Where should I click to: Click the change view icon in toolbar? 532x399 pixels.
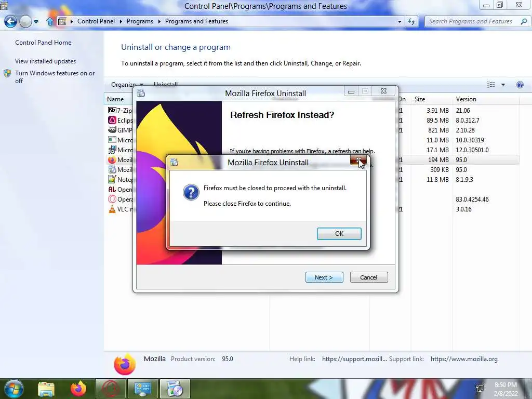tap(490, 85)
